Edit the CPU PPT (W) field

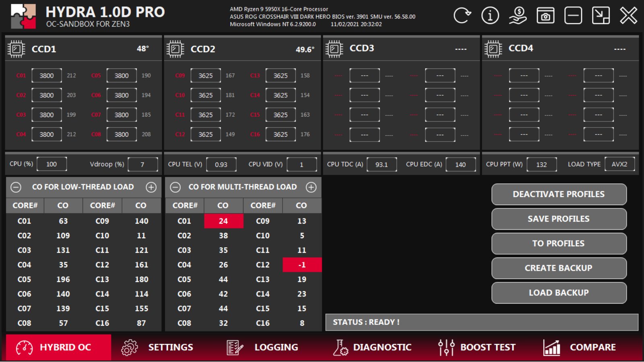point(542,164)
